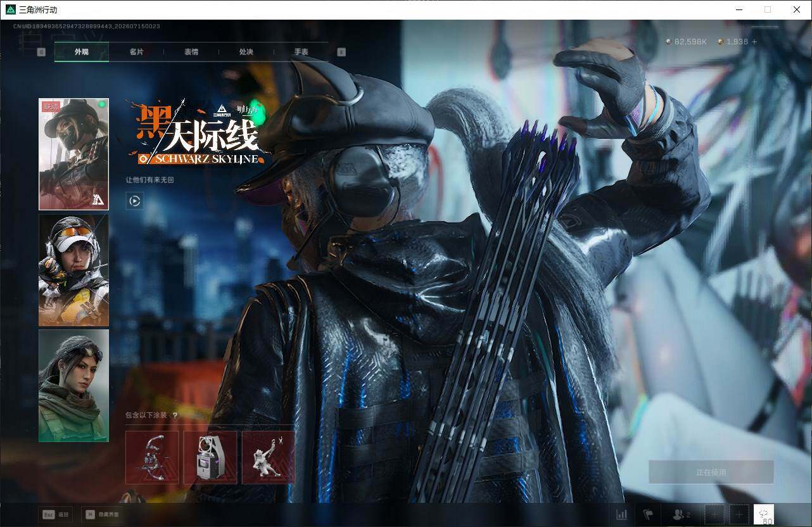
Task: Open the flag icon in bottom bar
Action: [648, 514]
